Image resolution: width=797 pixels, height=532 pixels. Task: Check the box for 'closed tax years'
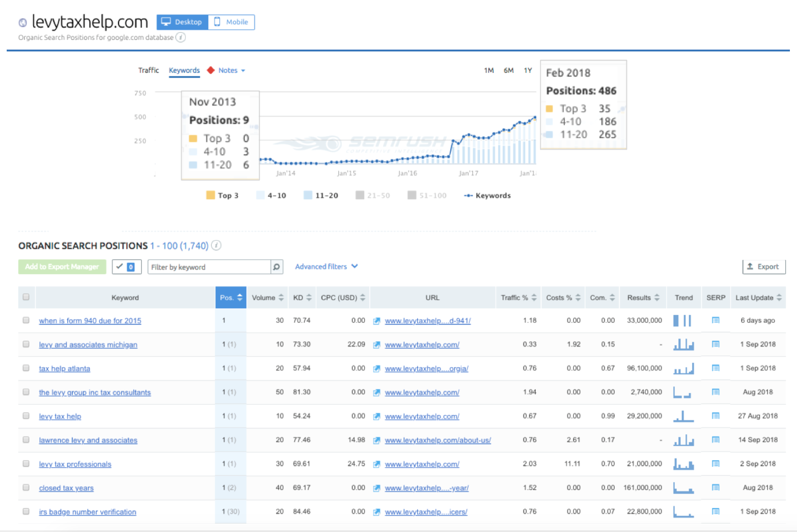pyautogui.click(x=26, y=487)
